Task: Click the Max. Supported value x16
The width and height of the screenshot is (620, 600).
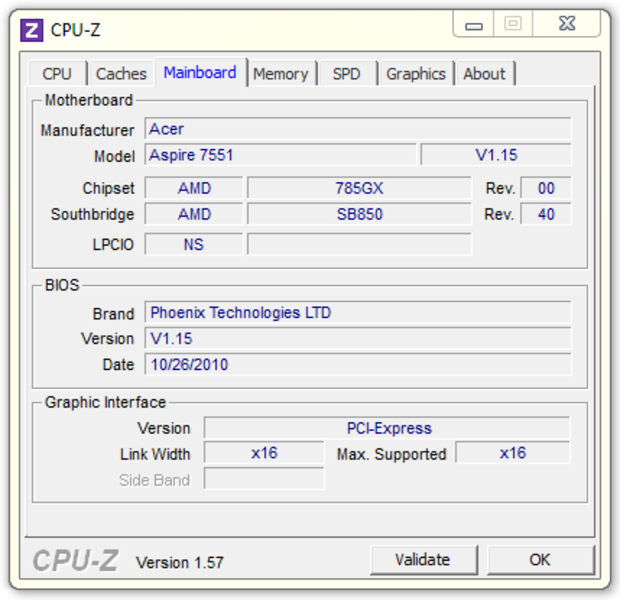Action: point(513,453)
